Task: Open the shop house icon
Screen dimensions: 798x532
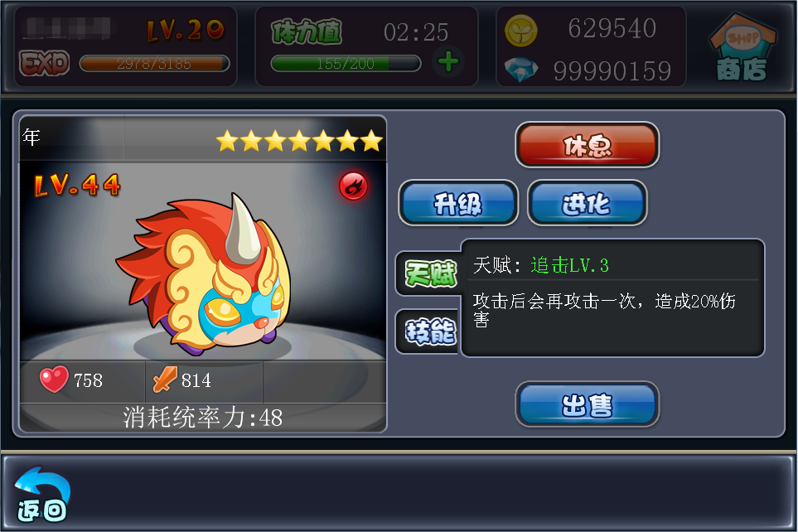Action: (742, 47)
